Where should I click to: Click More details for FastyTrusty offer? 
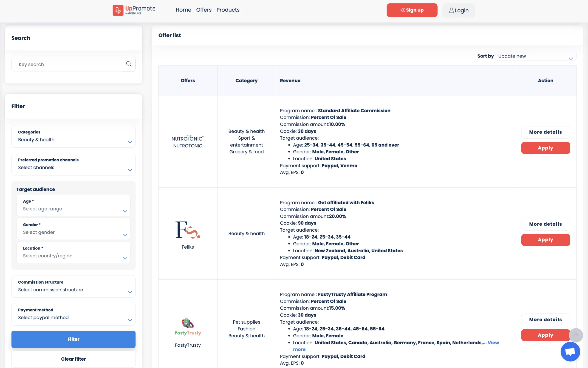pos(546,319)
